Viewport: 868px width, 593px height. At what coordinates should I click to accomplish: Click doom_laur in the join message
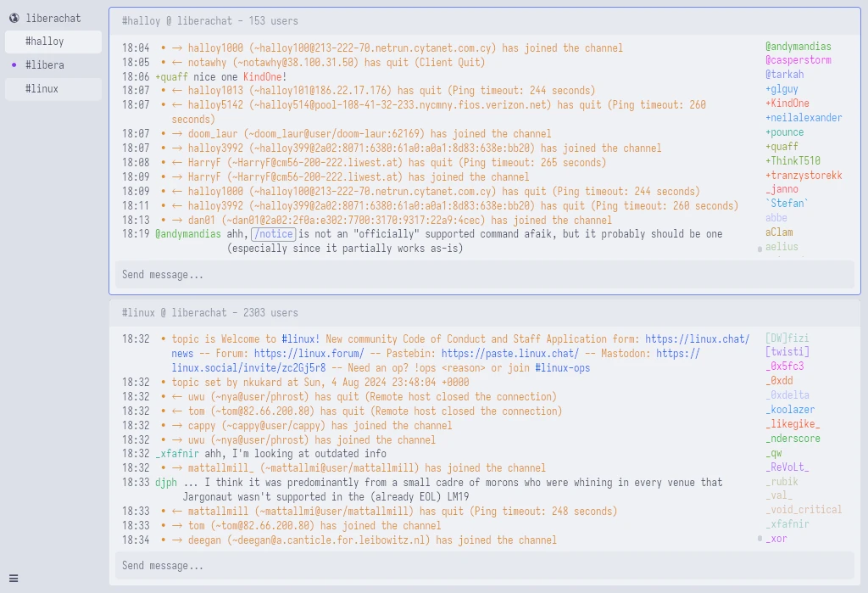click(213, 133)
